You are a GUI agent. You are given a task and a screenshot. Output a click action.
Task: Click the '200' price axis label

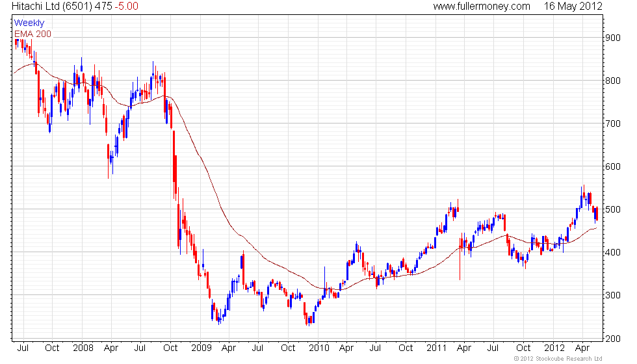pos(612,339)
